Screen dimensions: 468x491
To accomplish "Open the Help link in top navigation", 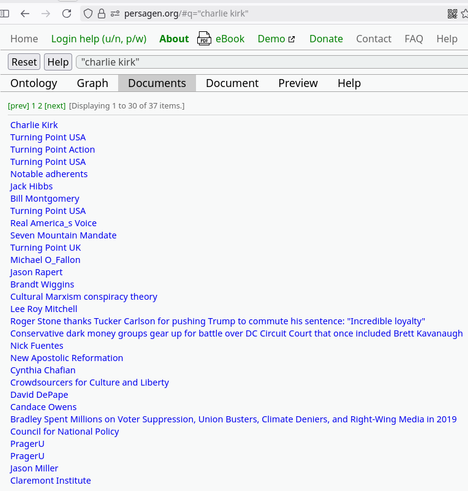I will tap(447, 39).
